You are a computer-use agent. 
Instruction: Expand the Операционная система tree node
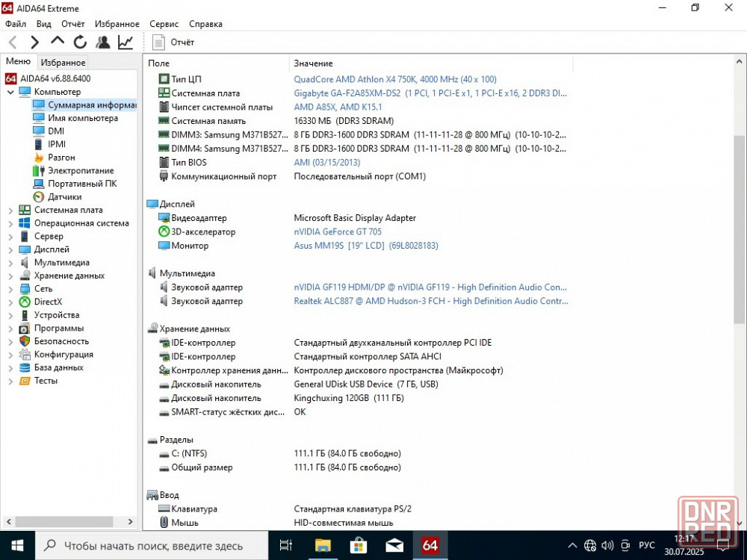click(x=10, y=223)
